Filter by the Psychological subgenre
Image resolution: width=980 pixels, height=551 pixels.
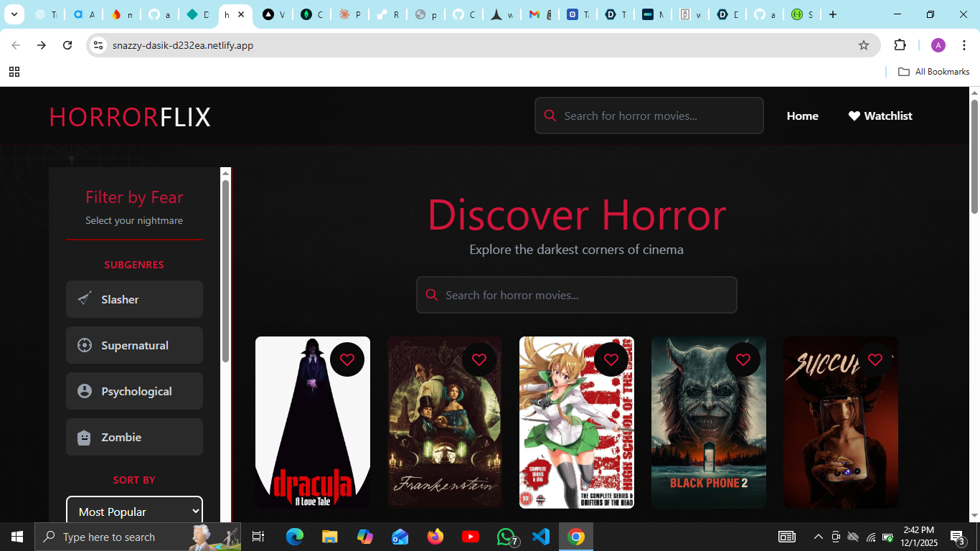point(134,391)
